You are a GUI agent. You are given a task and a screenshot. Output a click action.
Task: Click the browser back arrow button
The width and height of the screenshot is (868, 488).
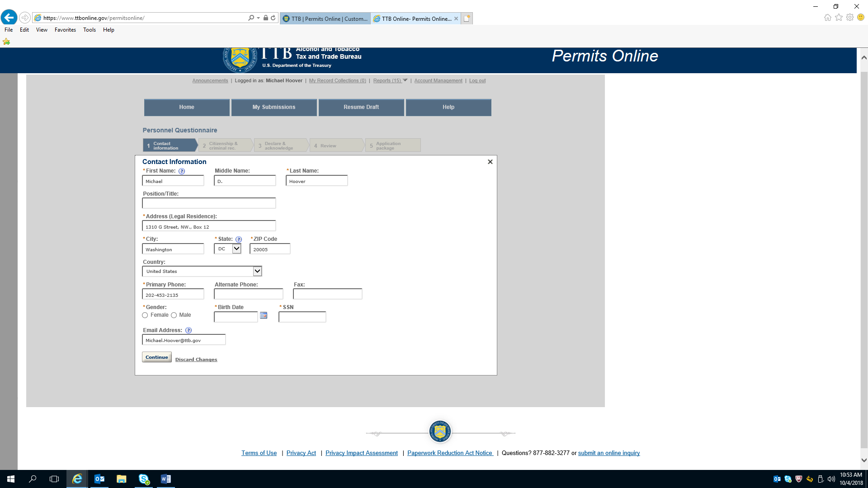pyautogui.click(x=9, y=18)
